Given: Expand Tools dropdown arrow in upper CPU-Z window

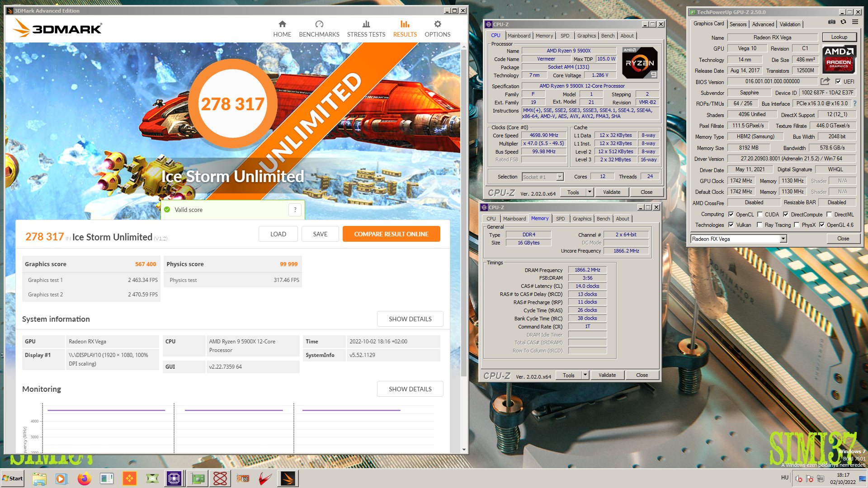Looking at the screenshot, I should 590,192.
